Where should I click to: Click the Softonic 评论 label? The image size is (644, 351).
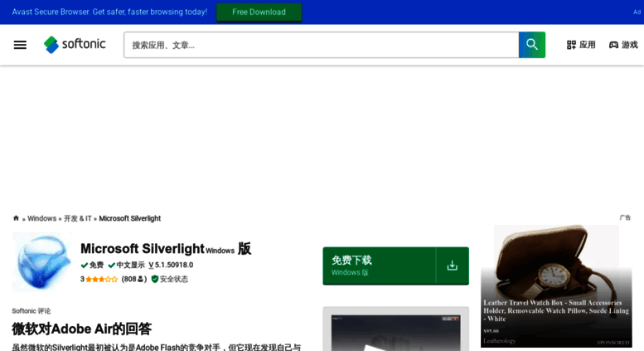[31, 311]
